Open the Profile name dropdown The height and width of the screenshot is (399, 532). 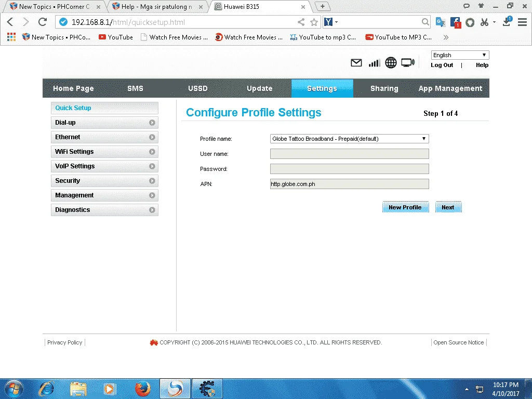pos(350,139)
